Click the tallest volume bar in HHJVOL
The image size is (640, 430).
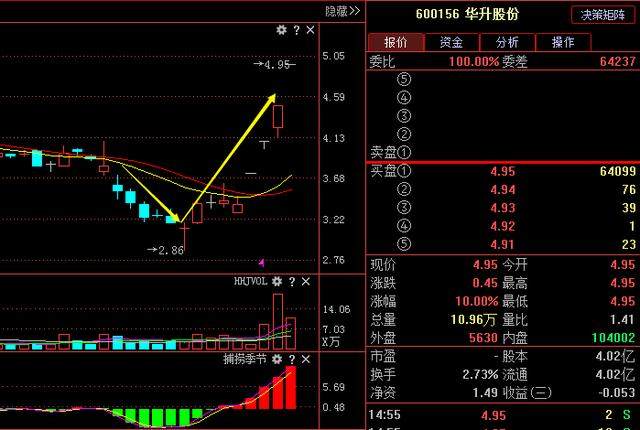click(278, 321)
